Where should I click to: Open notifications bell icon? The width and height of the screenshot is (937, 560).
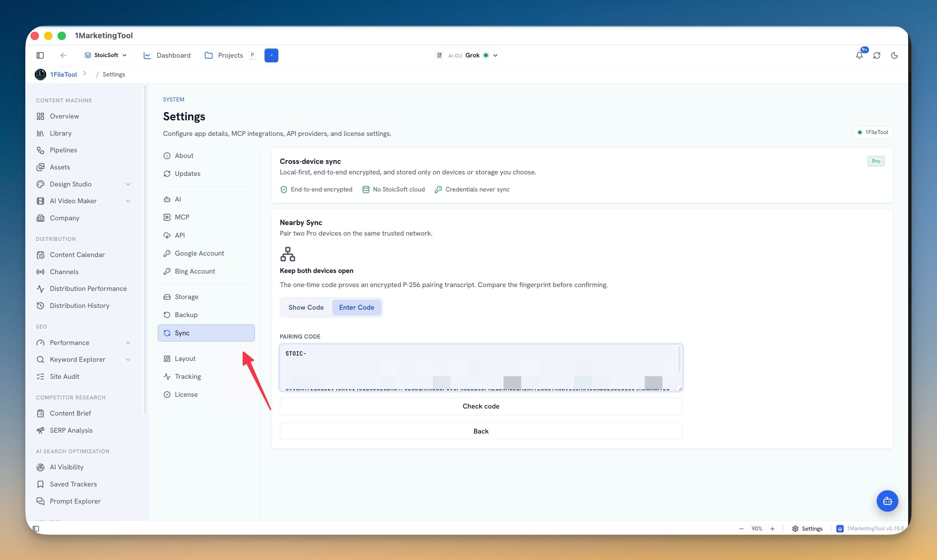[x=859, y=55]
